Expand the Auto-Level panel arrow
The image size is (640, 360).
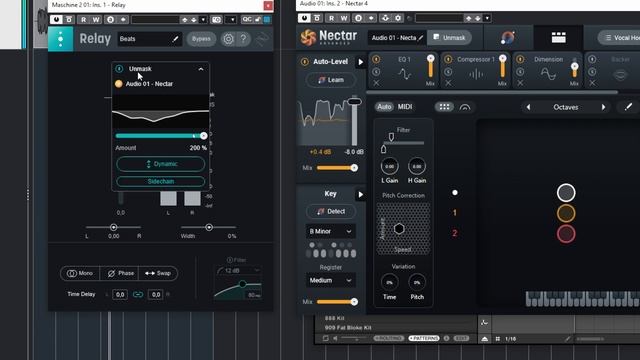click(360, 62)
